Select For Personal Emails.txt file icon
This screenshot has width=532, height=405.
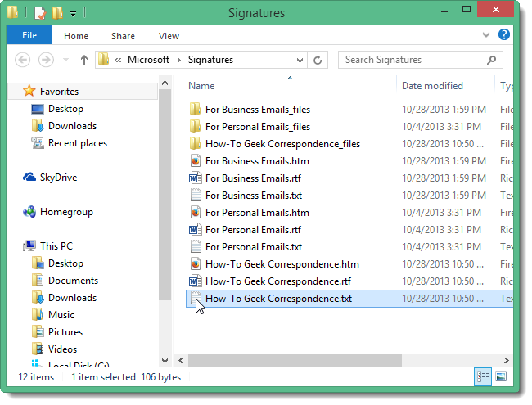pyautogui.click(x=196, y=246)
